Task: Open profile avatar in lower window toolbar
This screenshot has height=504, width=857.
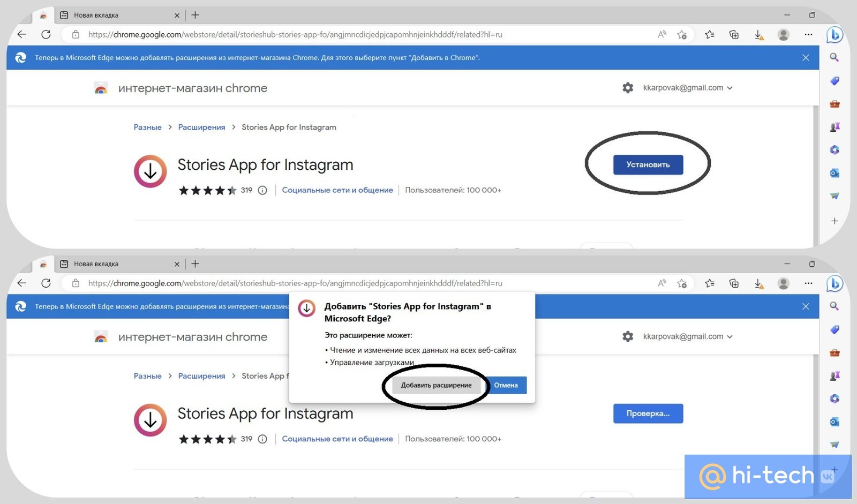Action: [783, 283]
